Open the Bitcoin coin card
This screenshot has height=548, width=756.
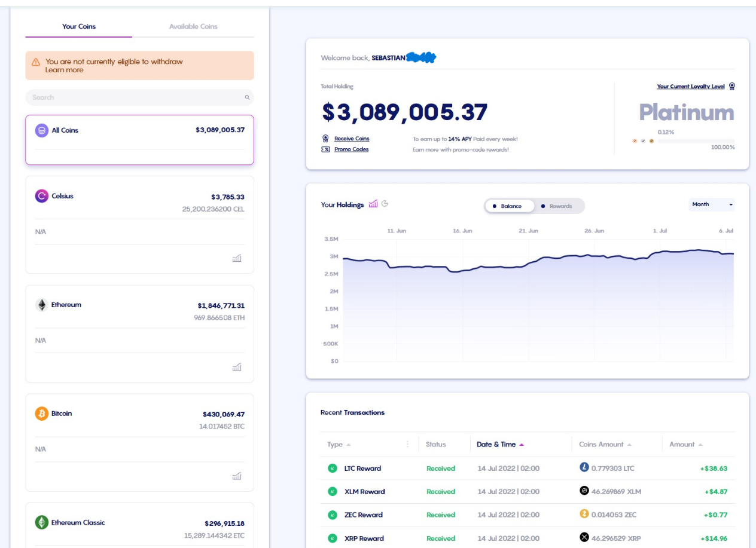click(x=139, y=442)
